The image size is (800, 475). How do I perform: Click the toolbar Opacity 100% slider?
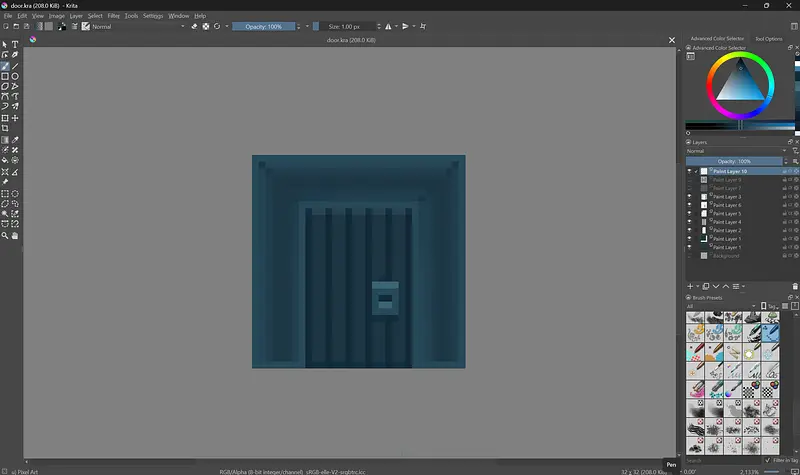pyautogui.click(x=264, y=27)
